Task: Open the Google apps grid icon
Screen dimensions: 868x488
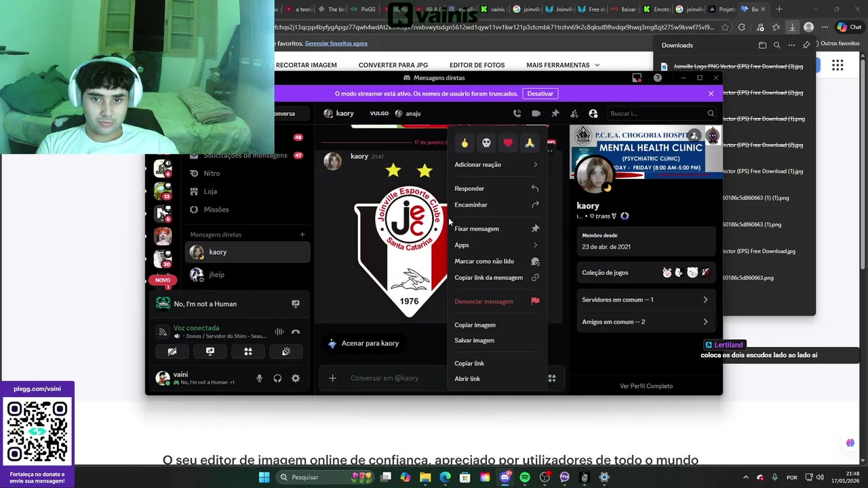Action: [x=837, y=65]
